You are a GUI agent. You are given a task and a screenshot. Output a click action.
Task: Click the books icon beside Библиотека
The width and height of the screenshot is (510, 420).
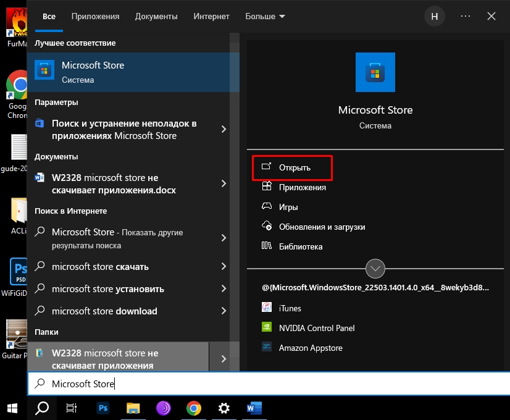tap(266, 245)
